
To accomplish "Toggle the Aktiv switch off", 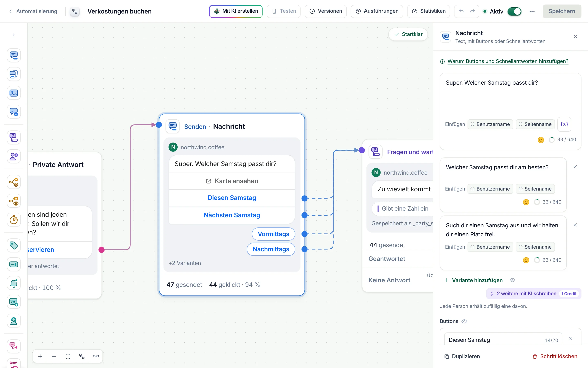I will [x=514, y=11].
